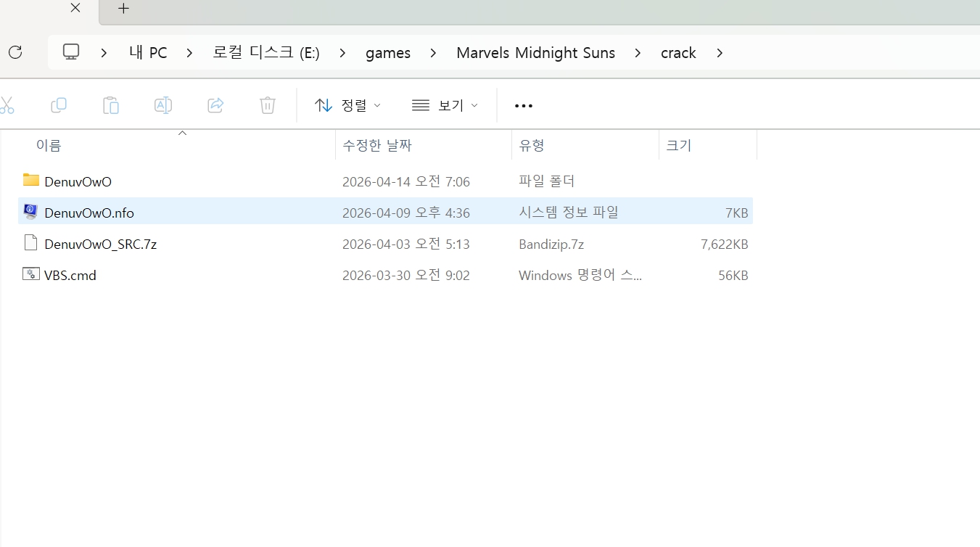Close the current Explorer tab
The width and height of the screenshot is (980, 547).
pyautogui.click(x=75, y=9)
